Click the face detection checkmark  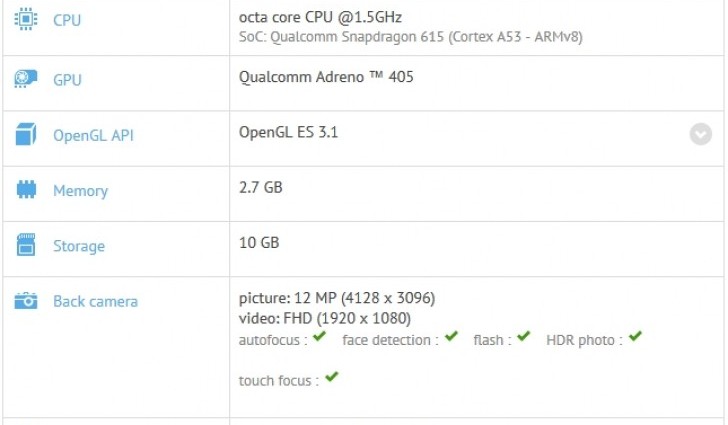[x=452, y=338]
